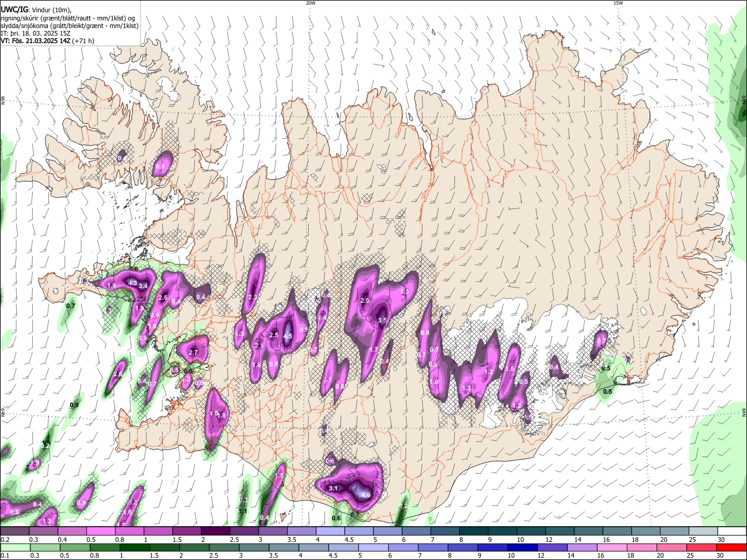Select darkest purple swatch between 2 and 2.5
The height and width of the screenshot is (560, 747).
click(215, 531)
